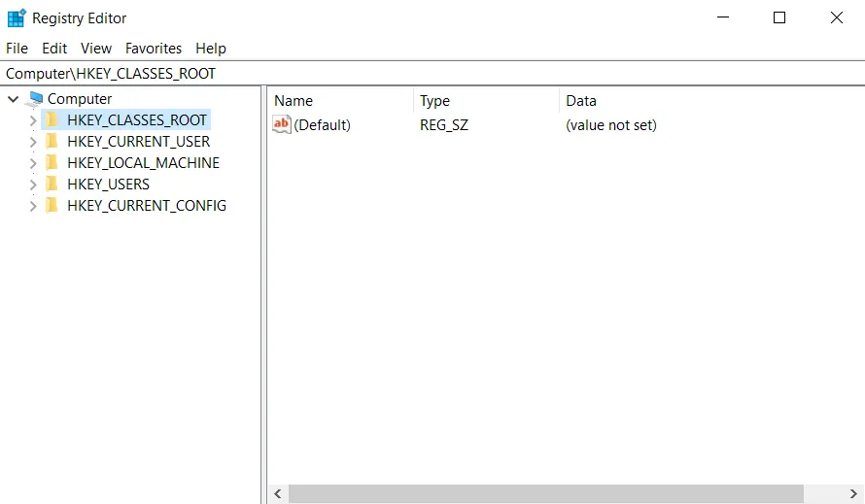The image size is (865, 504).
Task: Select the Computer tree label
Action: tap(80, 99)
